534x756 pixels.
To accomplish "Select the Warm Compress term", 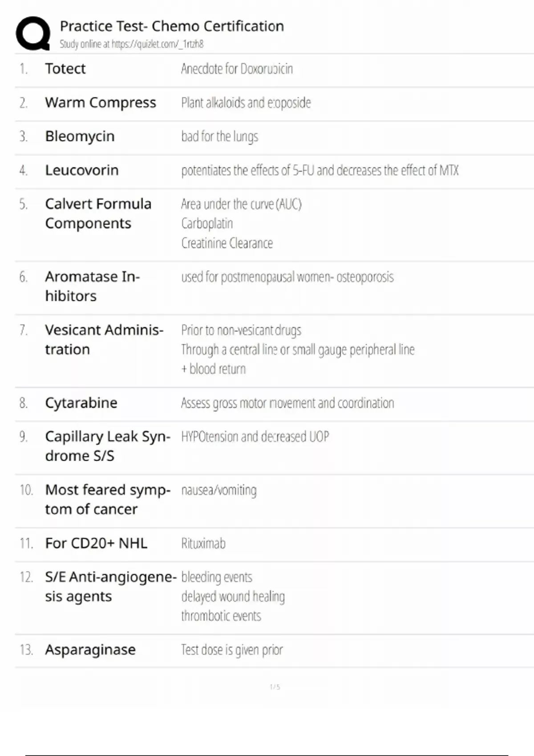I will click(101, 103).
